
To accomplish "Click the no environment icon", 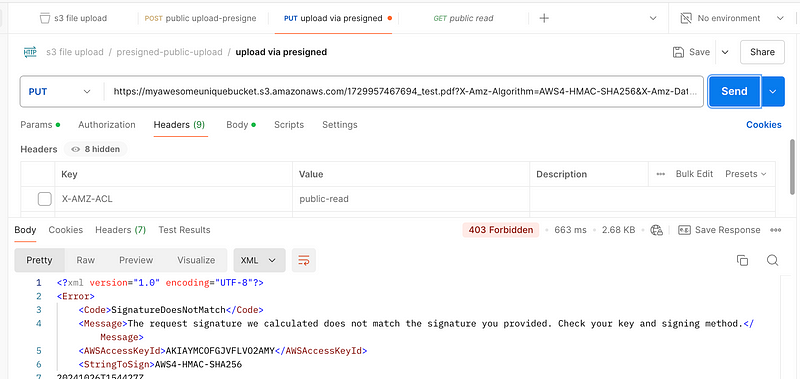I will click(x=686, y=18).
